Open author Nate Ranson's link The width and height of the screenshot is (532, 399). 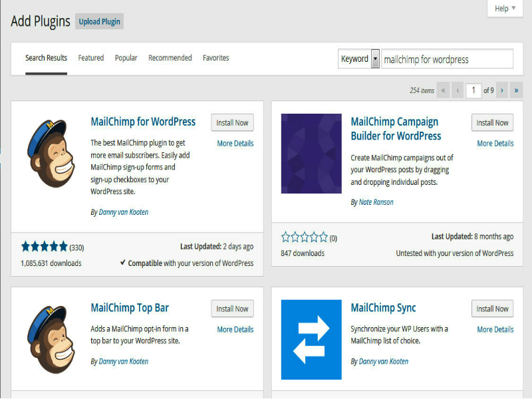tap(376, 202)
